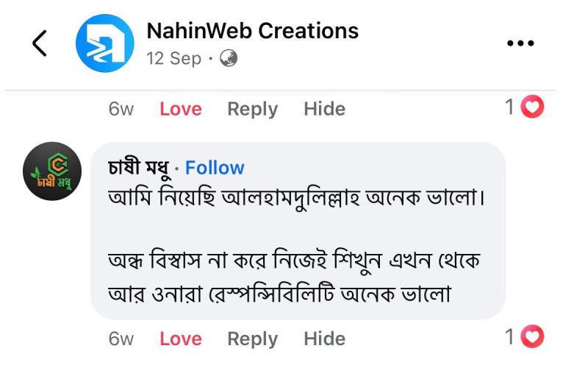Reply to the চাষী মধু comment

(252, 339)
